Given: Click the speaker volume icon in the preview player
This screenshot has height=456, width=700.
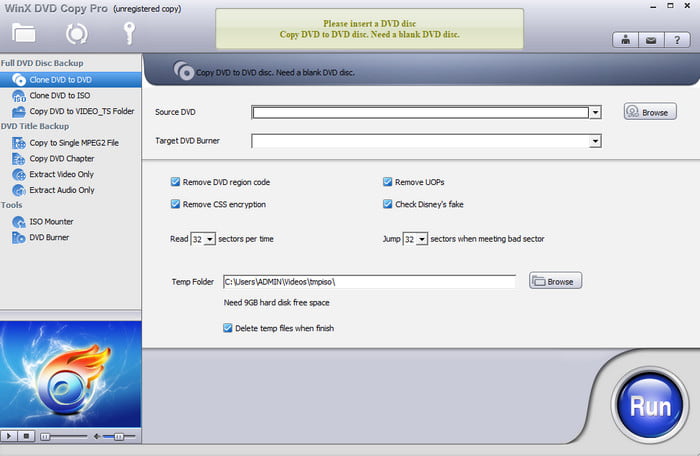Looking at the screenshot, I should (x=96, y=436).
